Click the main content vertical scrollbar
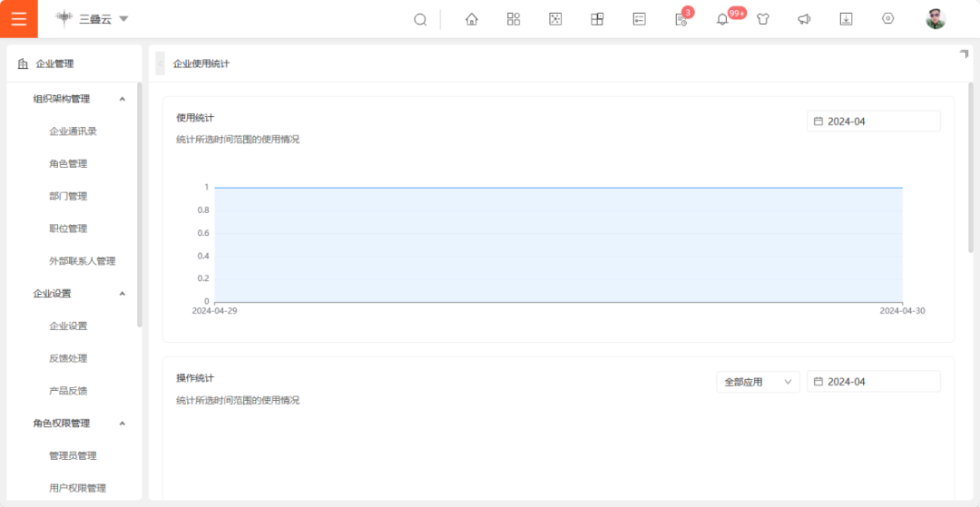Image resolution: width=980 pixels, height=507 pixels. tap(971, 167)
